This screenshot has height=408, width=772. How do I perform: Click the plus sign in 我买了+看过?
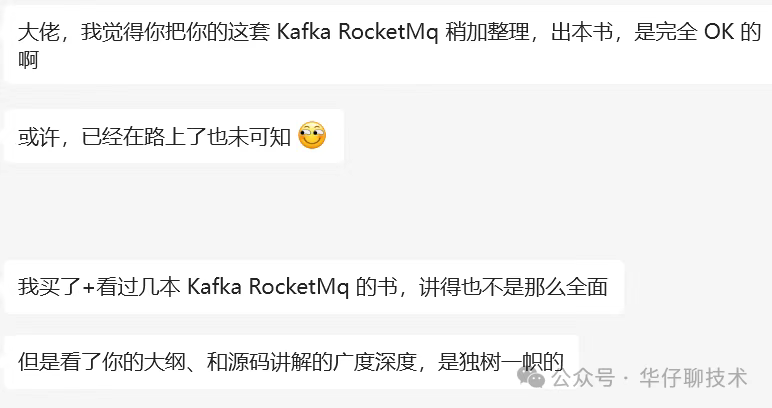pyautogui.click(x=89, y=287)
